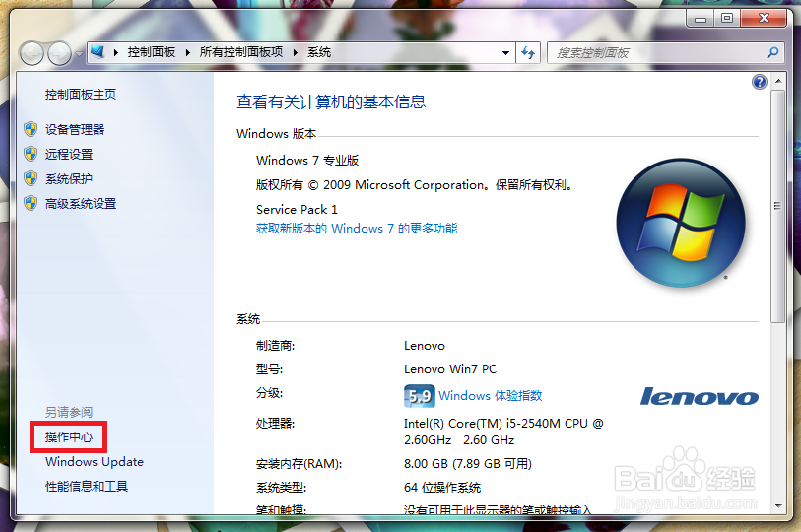Expand the arrow before 控制面板 breadcrumb
This screenshot has width=801, height=532.
116,52
